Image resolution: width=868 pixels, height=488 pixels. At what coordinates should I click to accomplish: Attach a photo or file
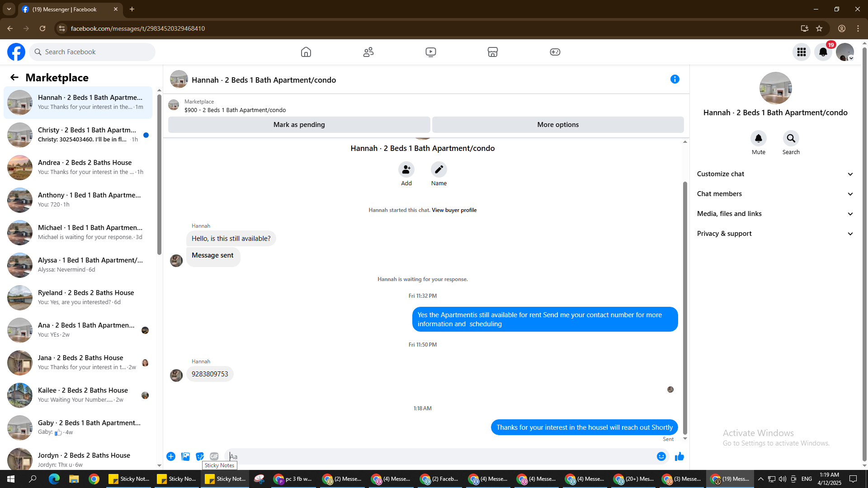(x=185, y=456)
